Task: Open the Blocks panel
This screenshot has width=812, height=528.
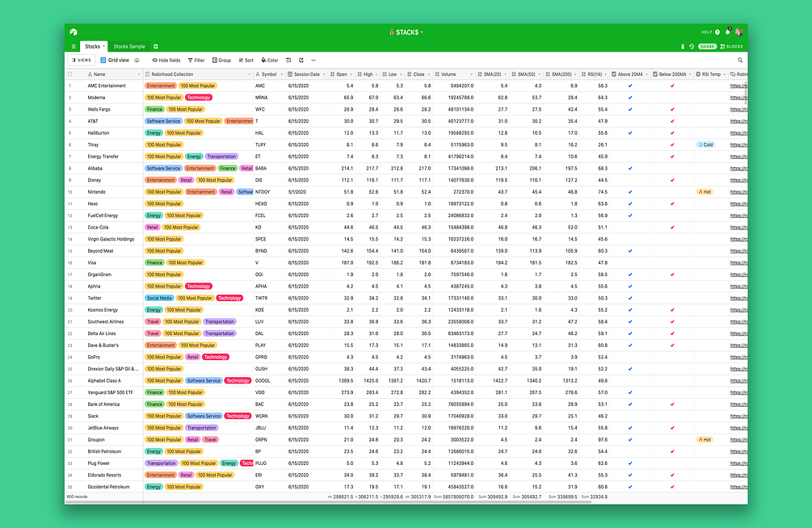Action: pos(732,46)
